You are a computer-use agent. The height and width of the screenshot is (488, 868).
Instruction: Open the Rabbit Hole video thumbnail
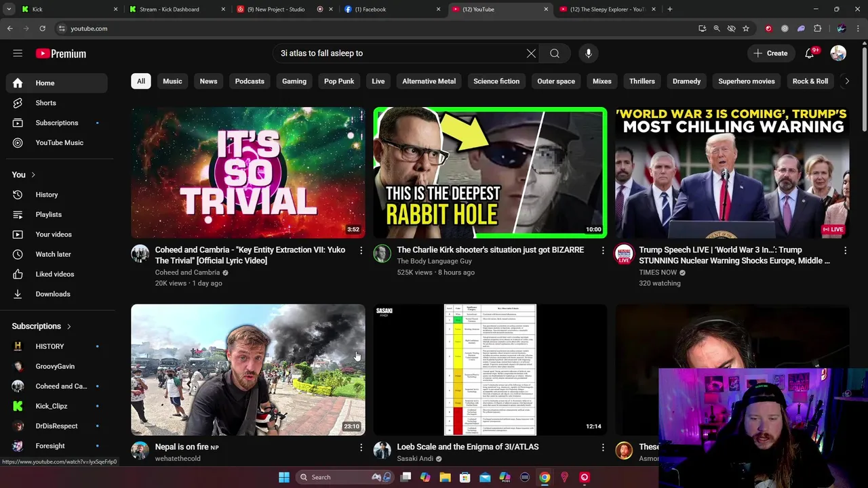point(490,173)
